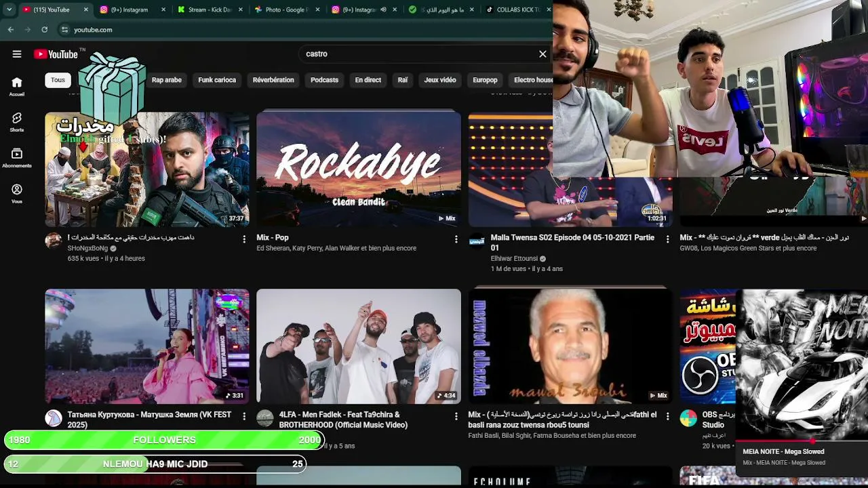The image size is (868, 488).
Task: Open more options for Mix fathi el basli
Action: pyautogui.click(x=667, y=416)
